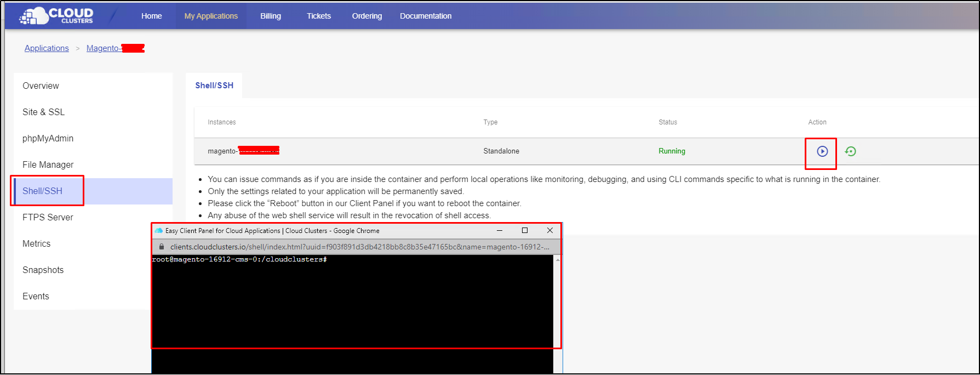The image size is (980, 375).
Task: Go to My Applications in navbar
Action: 211,16
